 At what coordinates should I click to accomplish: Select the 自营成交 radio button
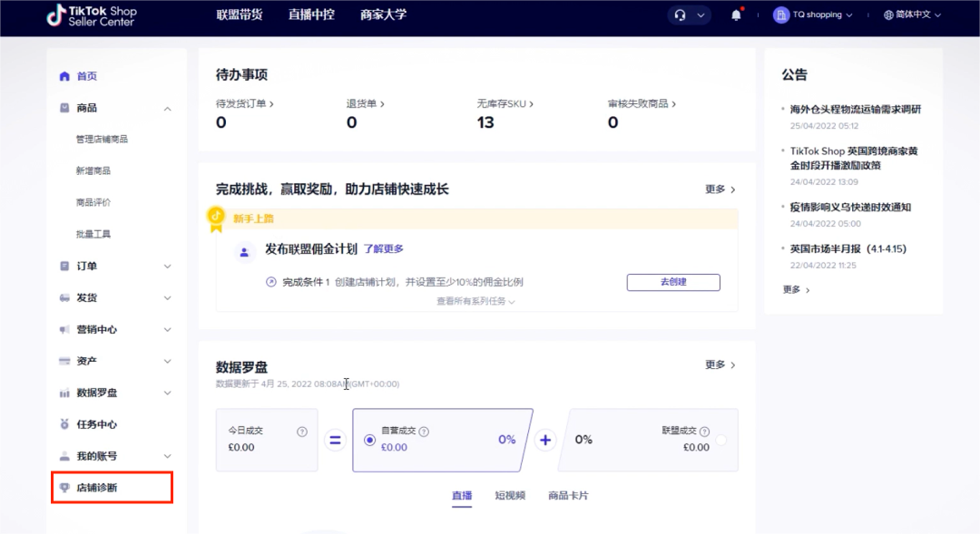click(x=371, y=441)
